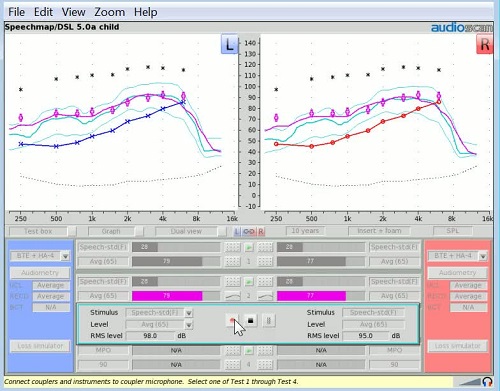Click the right Audiometry button
The height and width of the screenshot is (391, 500).
pos(457,273)
